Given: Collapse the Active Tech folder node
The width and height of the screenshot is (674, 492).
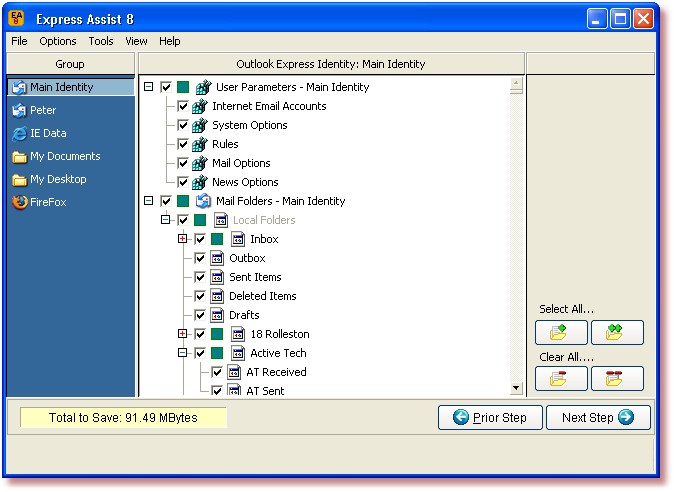Looking at the screenshot, I should (183, 353).
